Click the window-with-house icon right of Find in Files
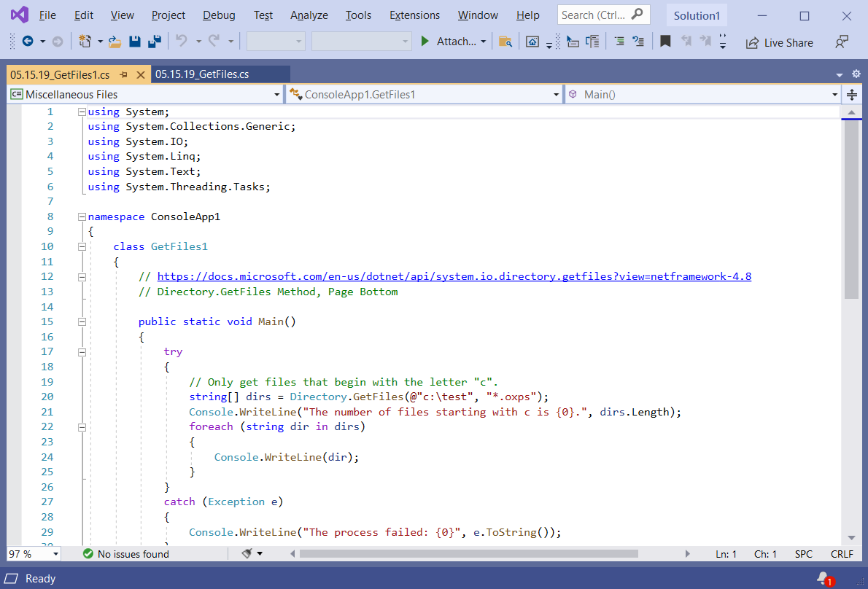 (x=532, y=42)
